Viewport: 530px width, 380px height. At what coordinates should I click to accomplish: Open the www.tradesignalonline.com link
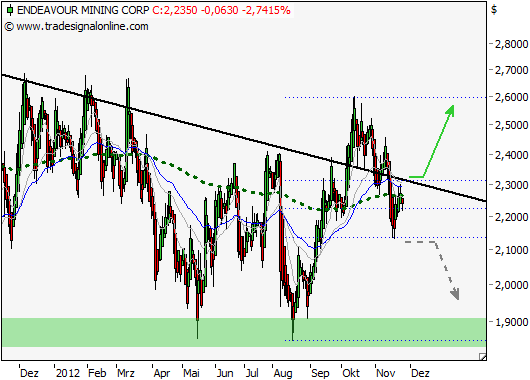coord(82,26)
